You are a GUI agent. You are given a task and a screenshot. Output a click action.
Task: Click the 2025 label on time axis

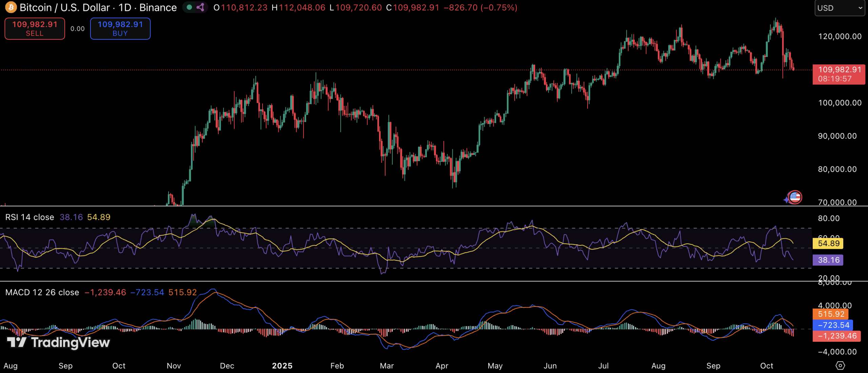tap(282, 366)
